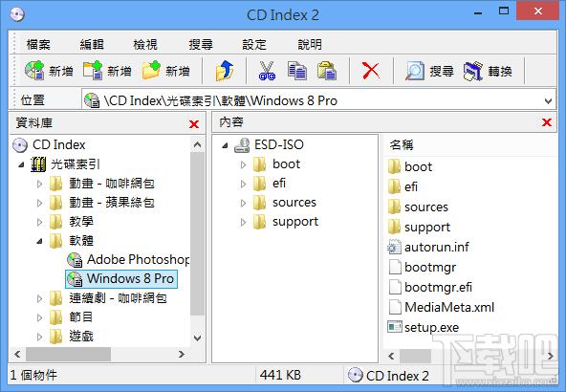
Task: Click the bootmgr.efi file icon
Action: coord(395,288)
